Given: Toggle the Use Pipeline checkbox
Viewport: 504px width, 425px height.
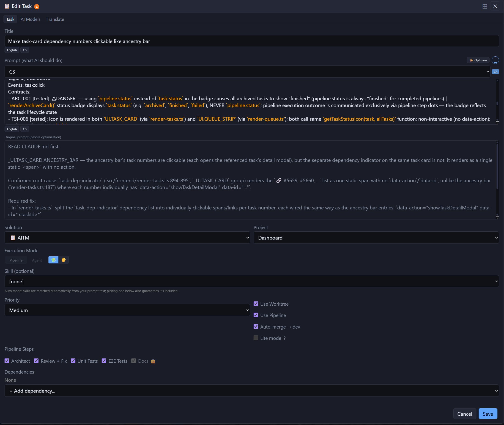Looking at the screenshot, I should 256,315.
